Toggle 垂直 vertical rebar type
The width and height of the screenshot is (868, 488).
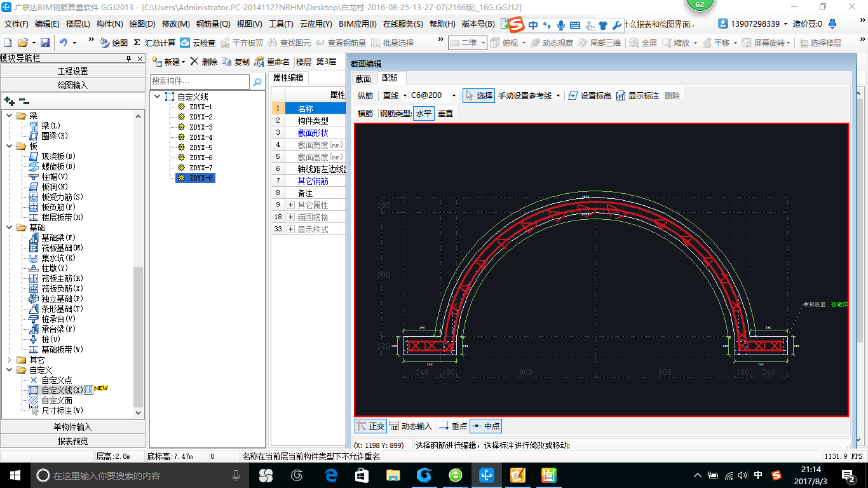click(x=445, y=114)
